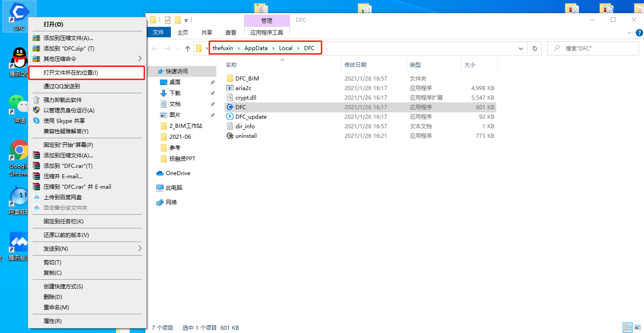Viewport: 644px width, 333px height.
Task: Open the 查看 ribbon tab
Action: tap(230, 33)
